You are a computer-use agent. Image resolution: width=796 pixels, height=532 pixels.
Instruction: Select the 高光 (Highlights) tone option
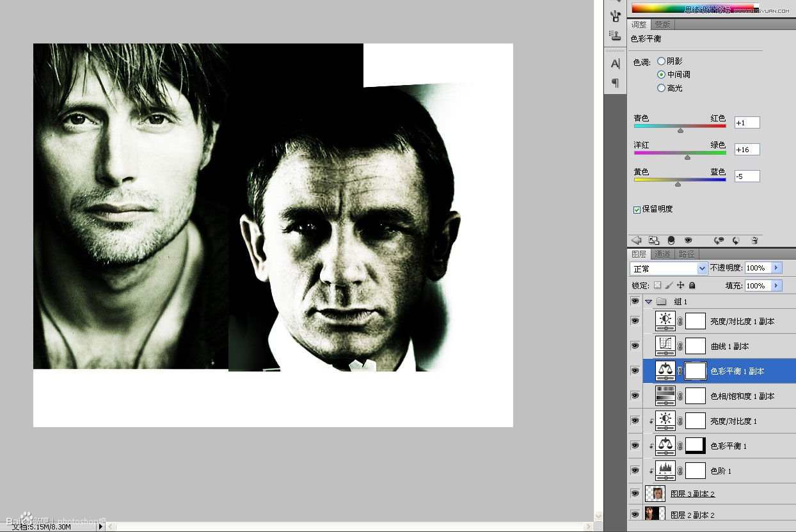point(661,88)
